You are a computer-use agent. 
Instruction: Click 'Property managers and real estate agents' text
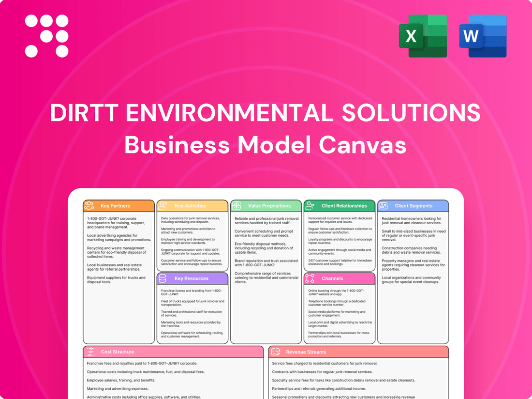pyautogui.click(x=413, y=265)
